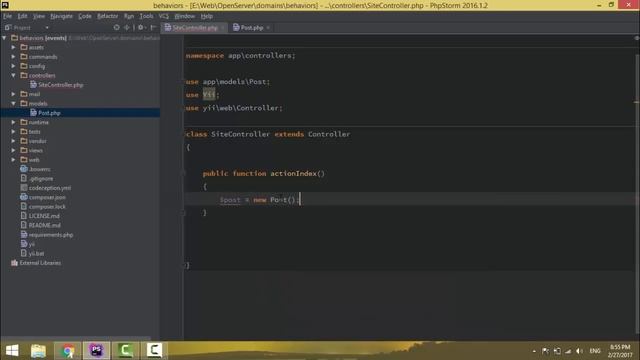Screen dimensions: 640x360
Task: Click the $post variable in editor
Action: click(230, 200)
